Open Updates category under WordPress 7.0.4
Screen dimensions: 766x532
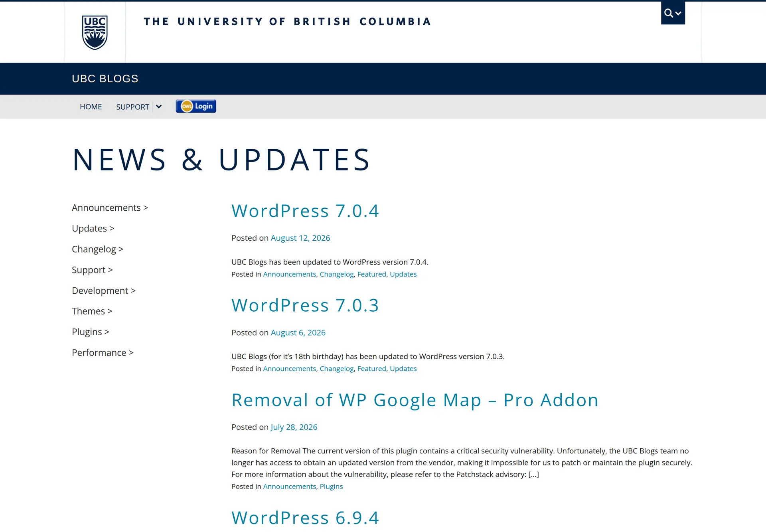point(403,274)
